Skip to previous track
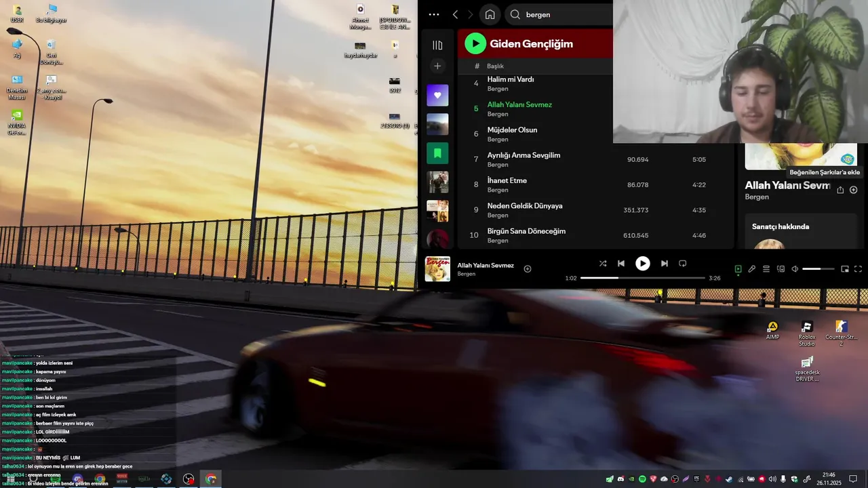 pyautogui.click(x=621, y=264)
